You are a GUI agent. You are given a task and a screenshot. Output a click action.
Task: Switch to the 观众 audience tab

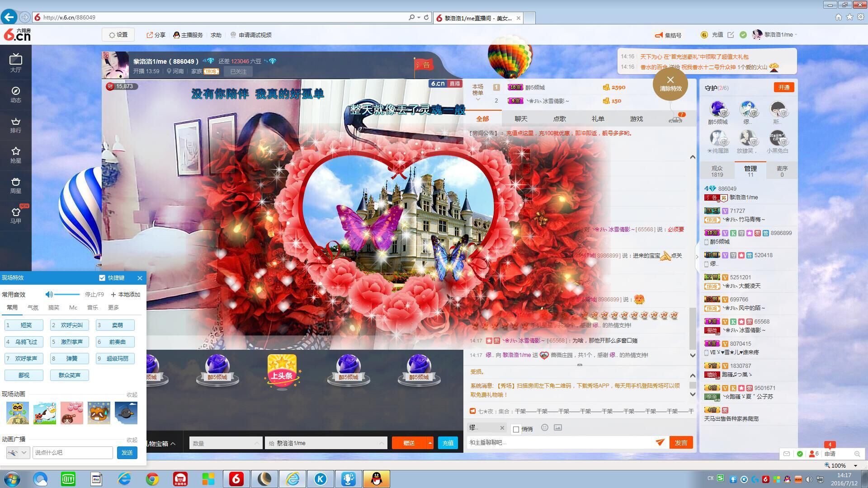(x=717, y=171)
